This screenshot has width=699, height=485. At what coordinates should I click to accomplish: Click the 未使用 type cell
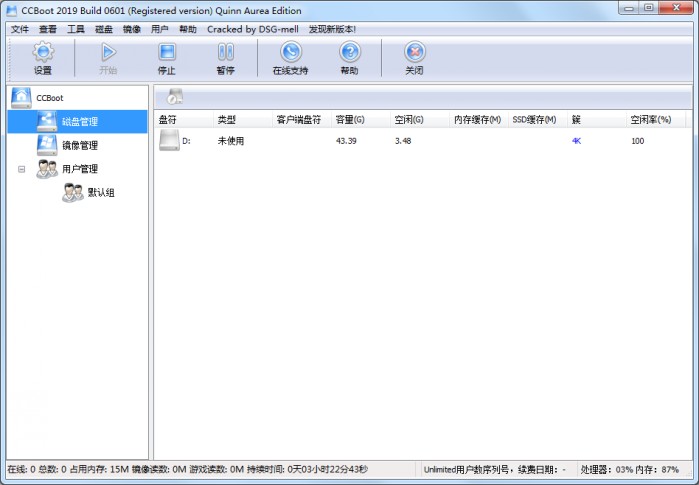[230, 141]
